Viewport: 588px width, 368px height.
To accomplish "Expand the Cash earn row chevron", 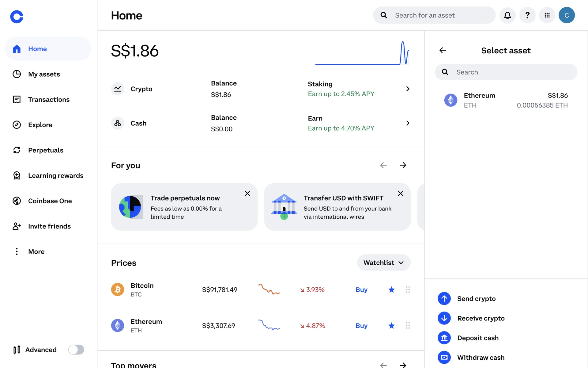I will pos(408,123).
